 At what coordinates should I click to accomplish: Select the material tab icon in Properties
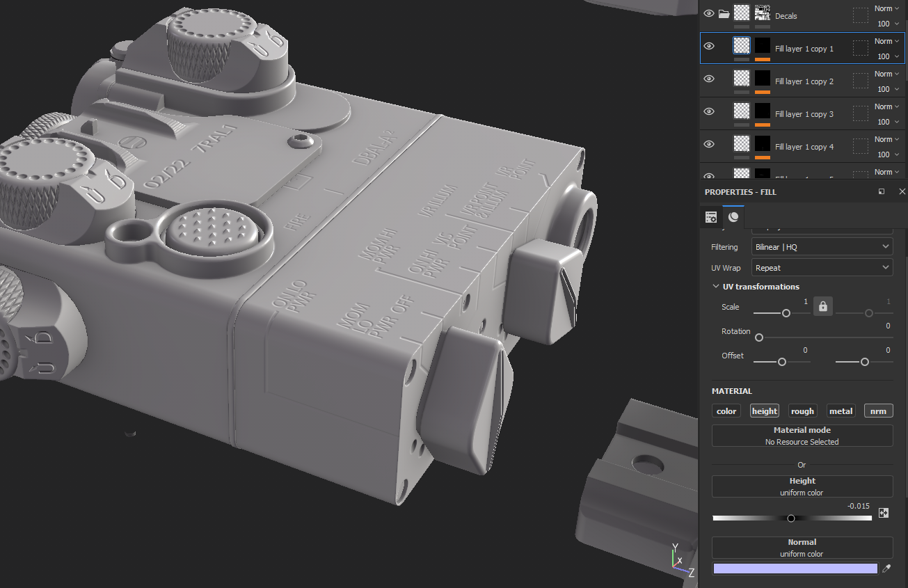click(x=733, y=217)
